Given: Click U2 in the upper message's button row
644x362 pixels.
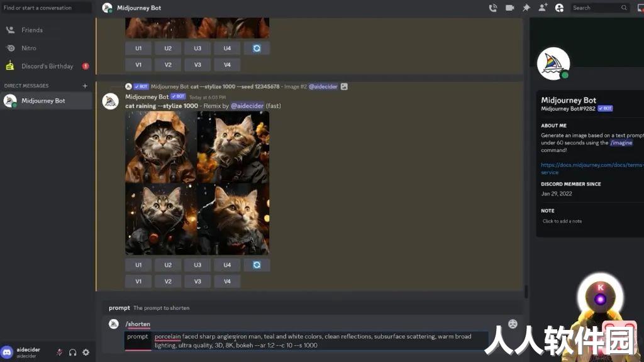Looking at the screenshot, I should point(168,48).
